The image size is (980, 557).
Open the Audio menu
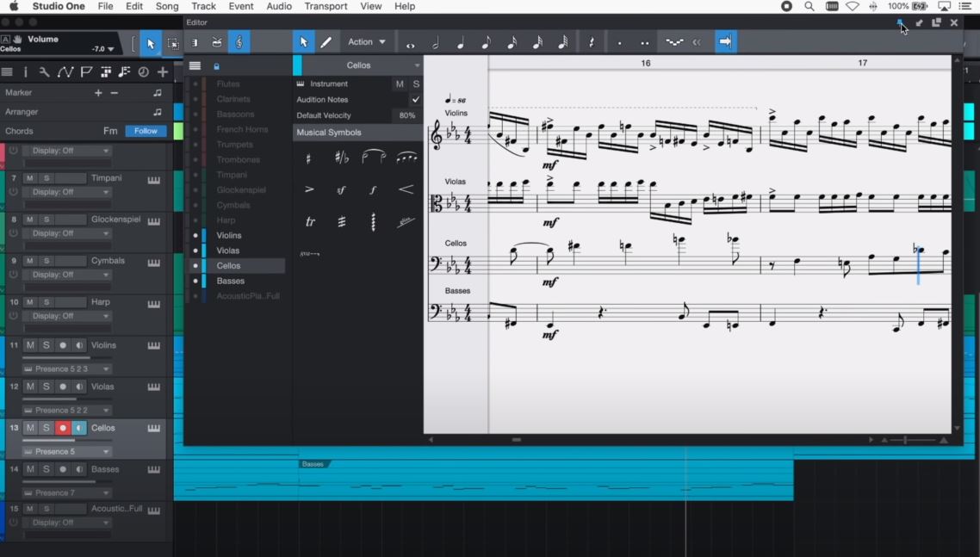[x=279, y=6]
